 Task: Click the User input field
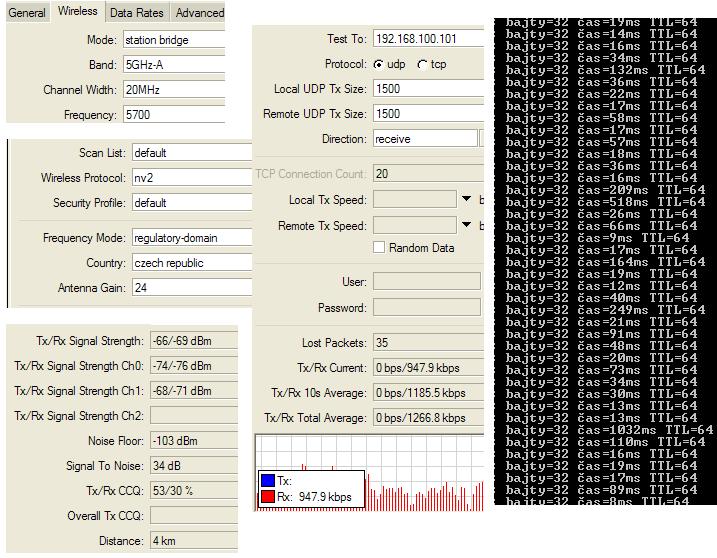point(427,281)
